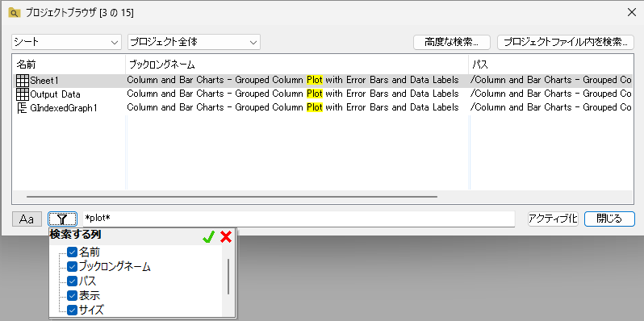This screenshot has width=644, height=321.
Task: Uncheck the 名前 column checkbox
Action: (73, 252)
